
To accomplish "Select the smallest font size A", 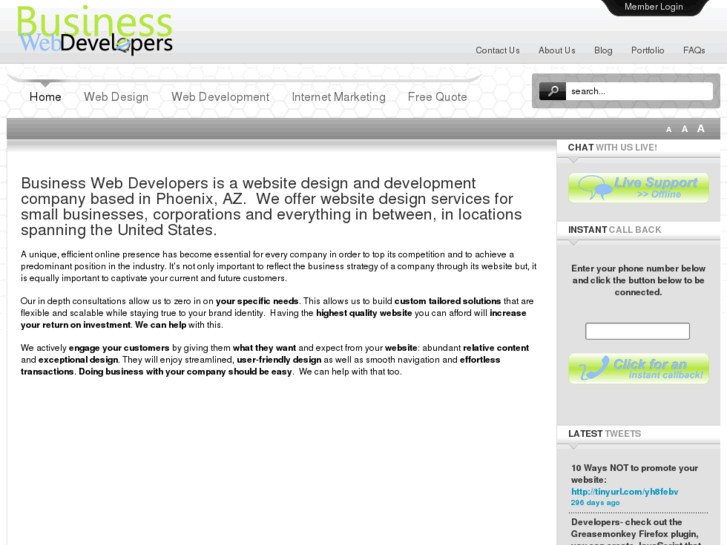I will (x=669, y=130).
